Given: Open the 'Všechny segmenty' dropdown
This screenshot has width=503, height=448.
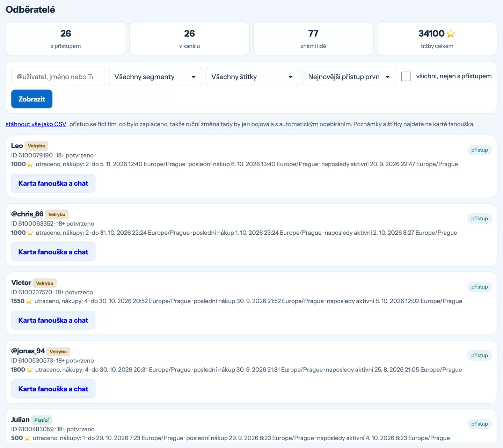Looking at the screenshot, I should 155,76.
